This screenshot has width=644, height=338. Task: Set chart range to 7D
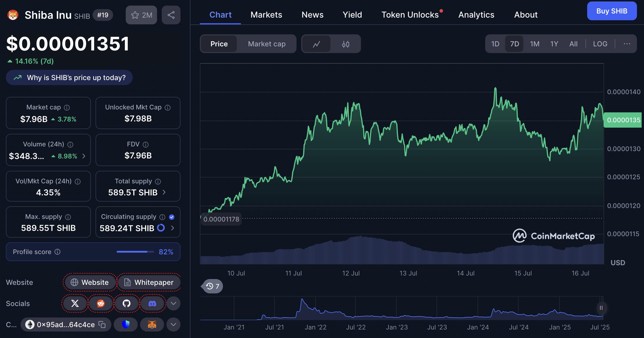(514, 44)
